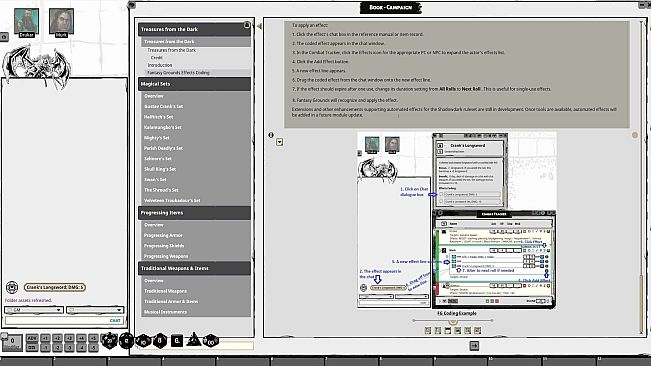
Task: Open Progressing Shields page
Action: click(164, 246)
